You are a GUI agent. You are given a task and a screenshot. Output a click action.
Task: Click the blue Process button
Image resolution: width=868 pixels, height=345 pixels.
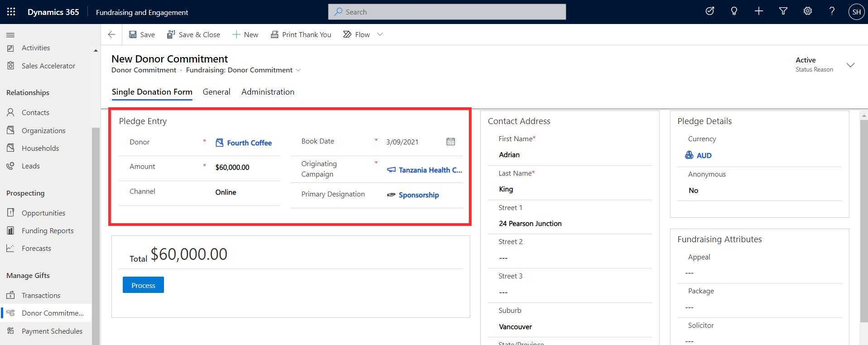coord(143,285)
